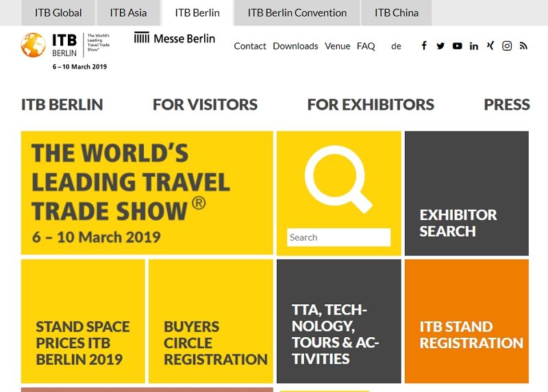
Task: Open the Contact link
Action: pos(250,46)
